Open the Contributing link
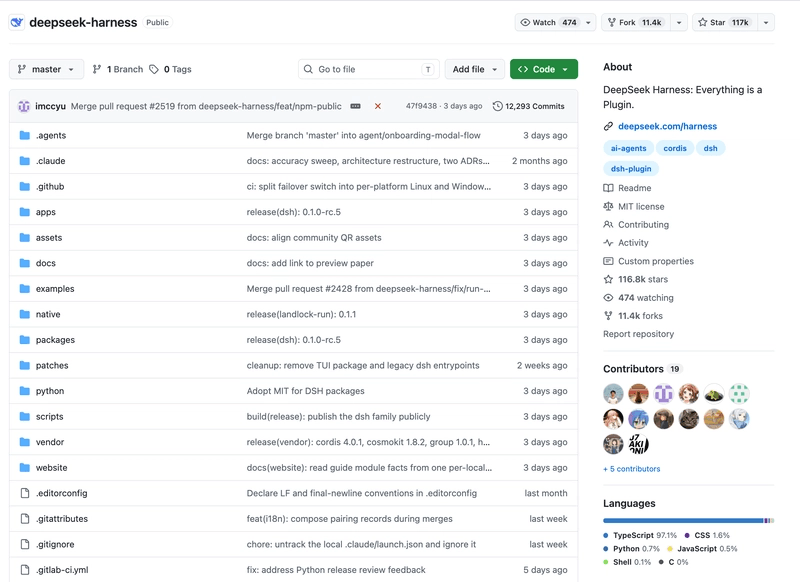The height and width of the screenshot is (582, 800). tap(643, 224)
